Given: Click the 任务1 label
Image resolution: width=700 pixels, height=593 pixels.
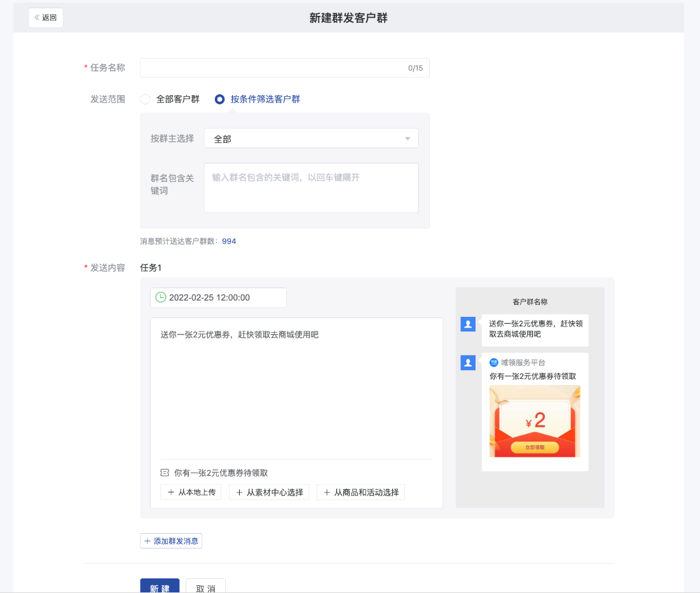Looking at the screenshot, I should click(151, 268).
